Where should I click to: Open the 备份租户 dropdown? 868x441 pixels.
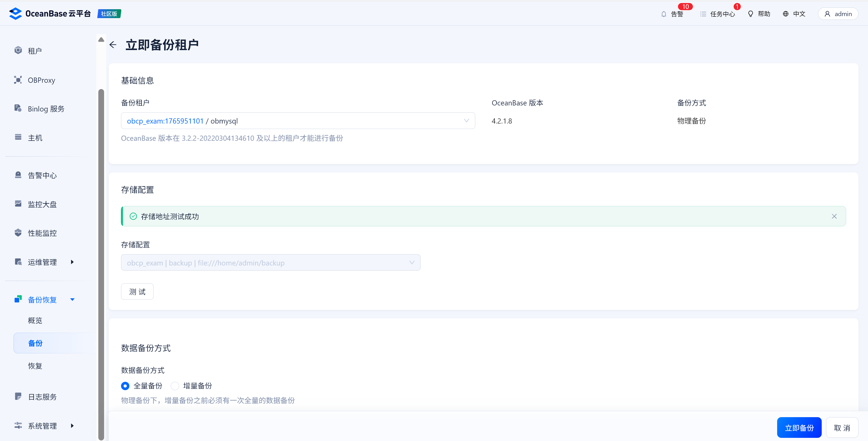point(298,121)
